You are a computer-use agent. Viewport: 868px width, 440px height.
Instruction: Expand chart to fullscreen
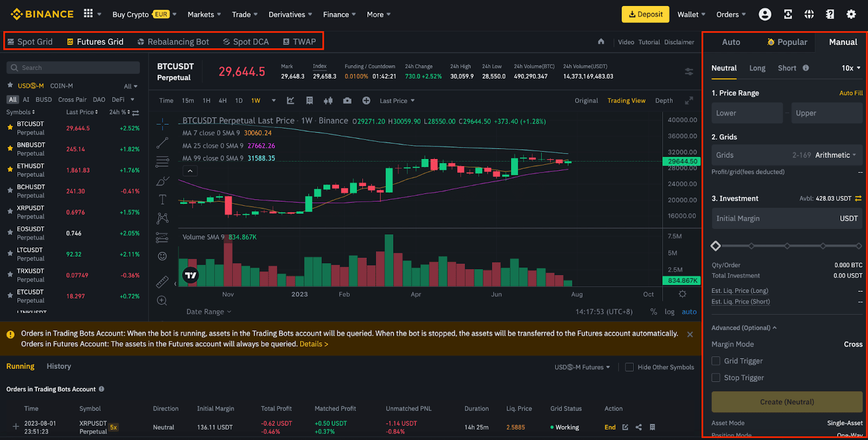[x=689, y=100]
